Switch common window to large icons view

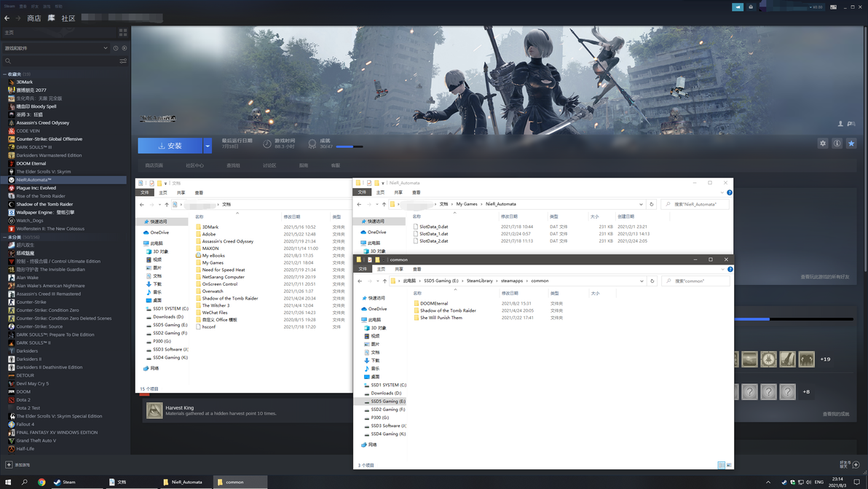coord(728,465)
